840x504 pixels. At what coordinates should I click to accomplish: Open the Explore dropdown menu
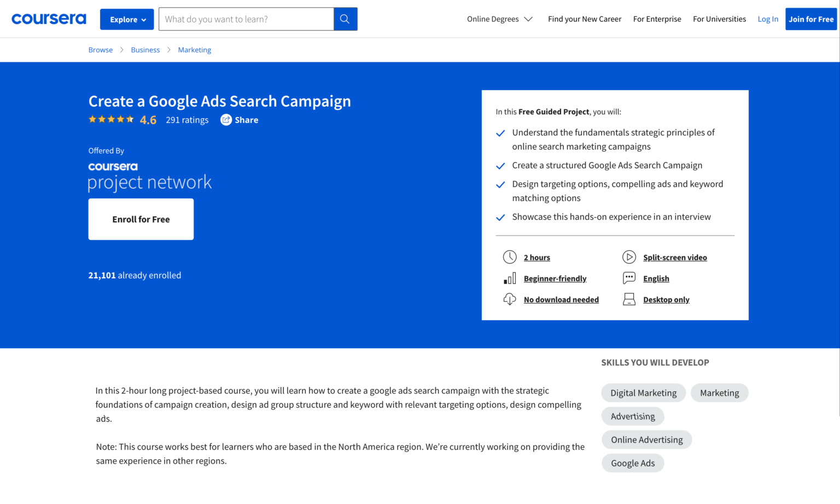[x=127, y=19]
